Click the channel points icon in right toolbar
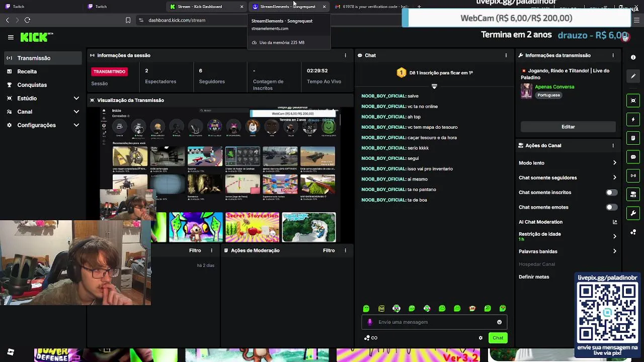The height and width of the screenshot is (362, 644). point(633,232)
